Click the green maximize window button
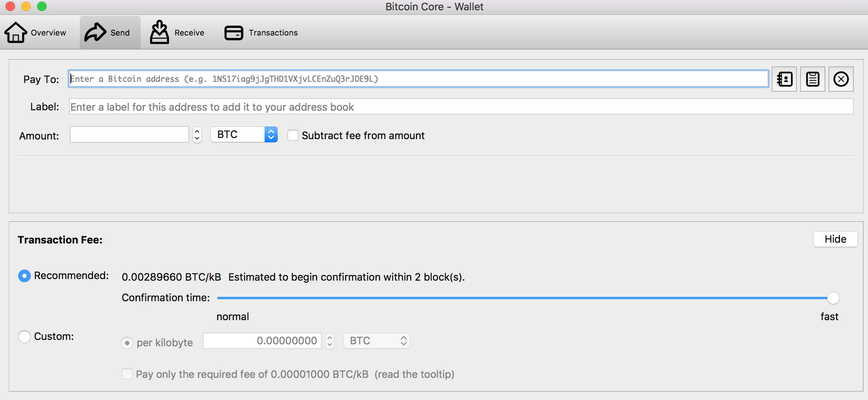The image size is (868, 400). [x=42, y=6]
